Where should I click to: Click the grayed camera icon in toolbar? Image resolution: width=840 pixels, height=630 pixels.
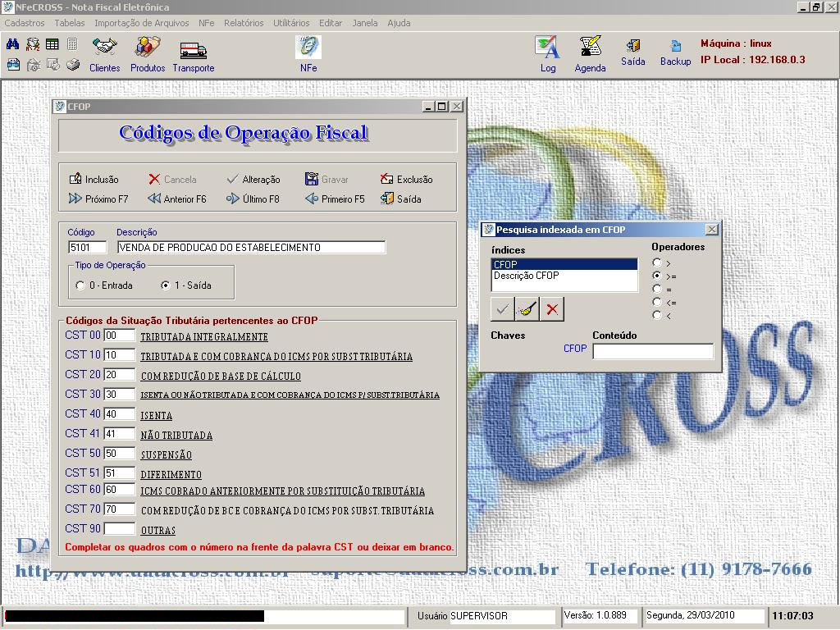(x=33, y=65)
